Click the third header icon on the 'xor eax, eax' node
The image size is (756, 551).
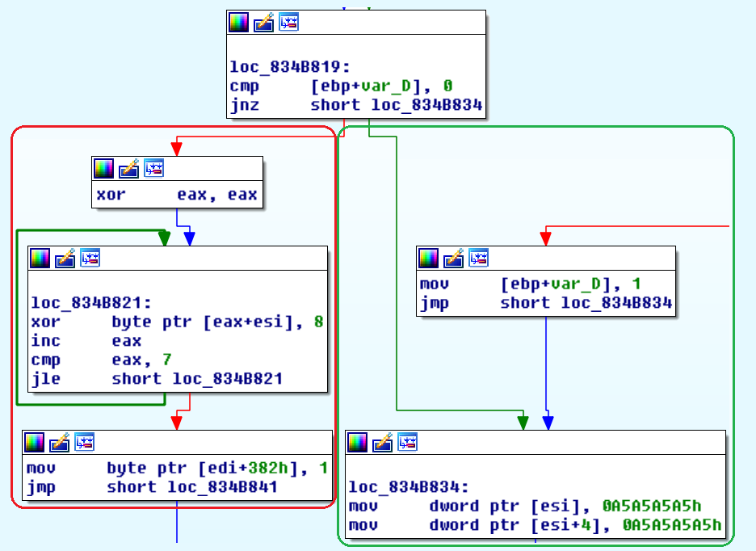pyautogui.click(x=153, y=169)
